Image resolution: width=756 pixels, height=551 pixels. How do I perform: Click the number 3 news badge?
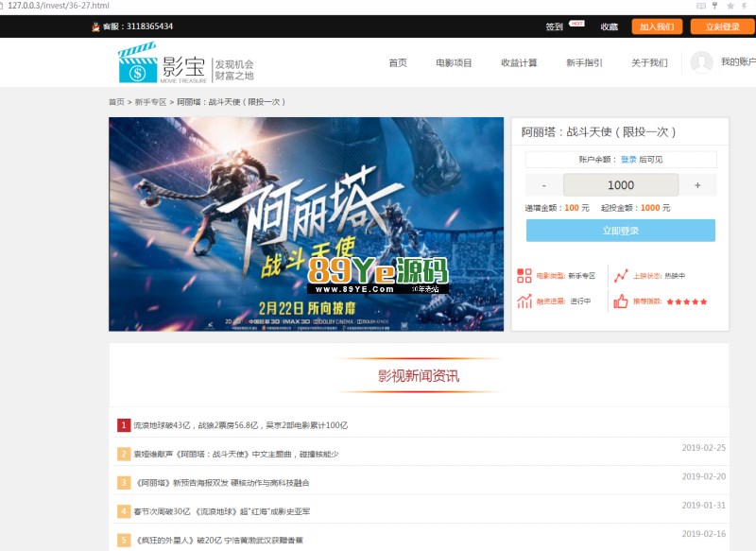124,483
